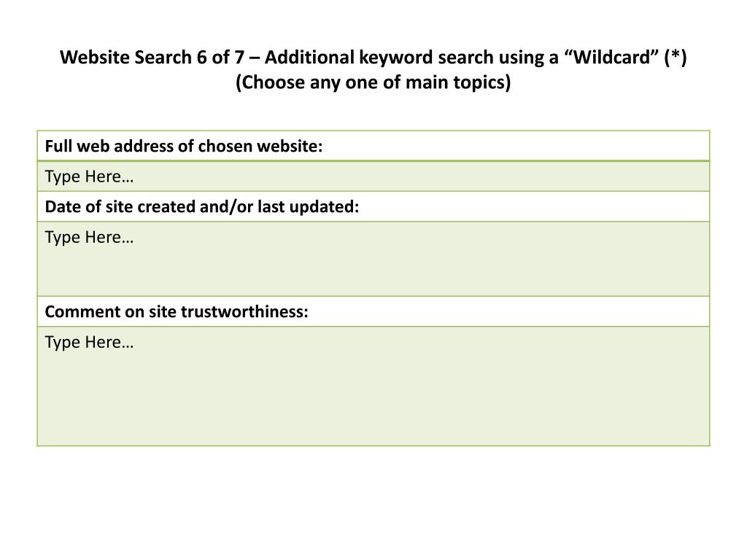Click the words "Full web address" in the table
Image resolution: width=747 pixels, height=560 pixels.
pos(101,146)
